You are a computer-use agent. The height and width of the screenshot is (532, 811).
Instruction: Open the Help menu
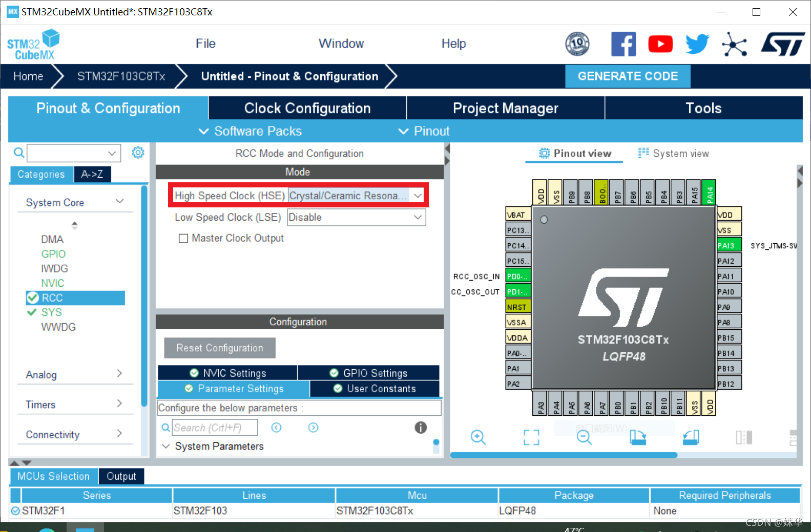[x=453, y=44]
